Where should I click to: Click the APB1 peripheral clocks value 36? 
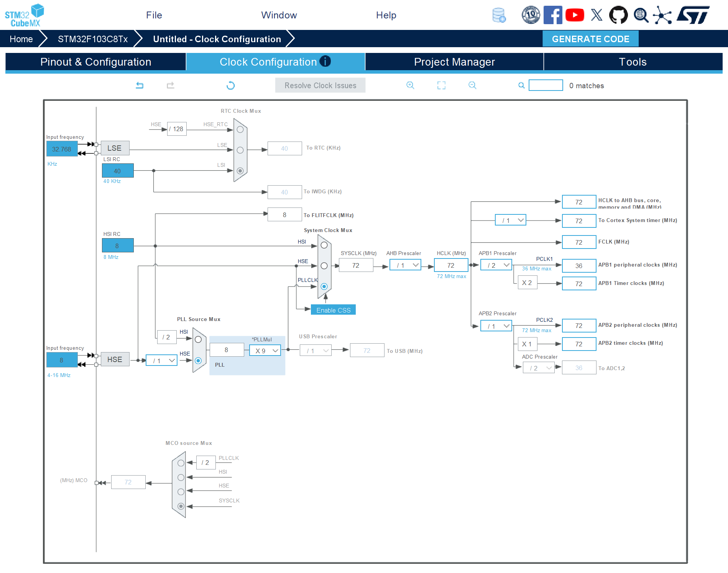[579, 265]
